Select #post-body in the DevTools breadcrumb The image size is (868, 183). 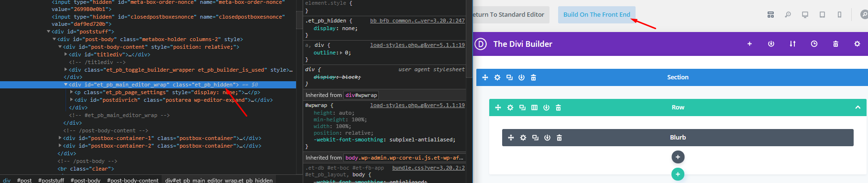86,180
